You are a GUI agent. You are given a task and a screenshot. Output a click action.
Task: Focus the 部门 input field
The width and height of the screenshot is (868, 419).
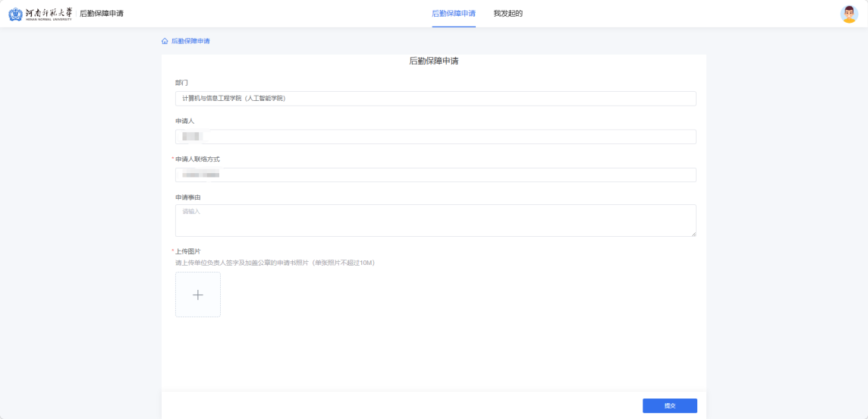click(x=436, y=99)
